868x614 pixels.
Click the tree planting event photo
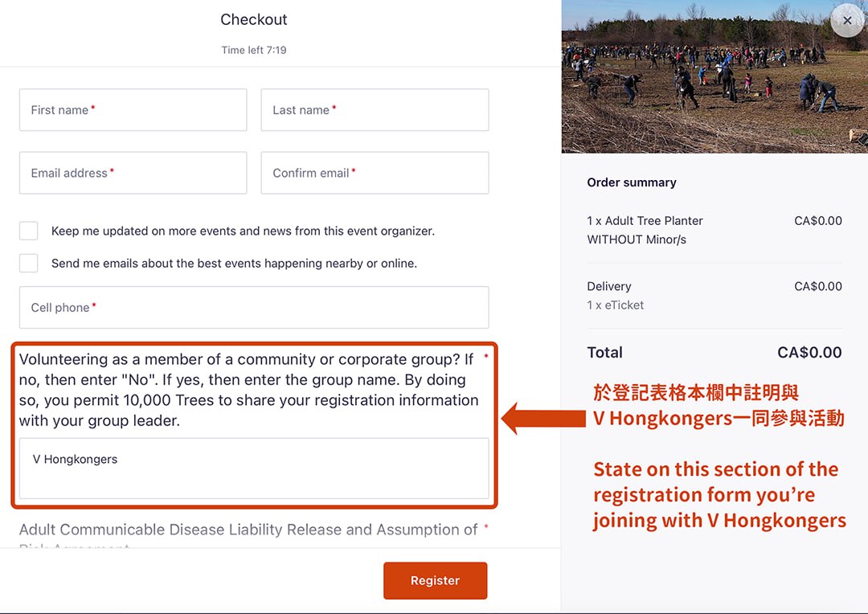coord(714,76)
